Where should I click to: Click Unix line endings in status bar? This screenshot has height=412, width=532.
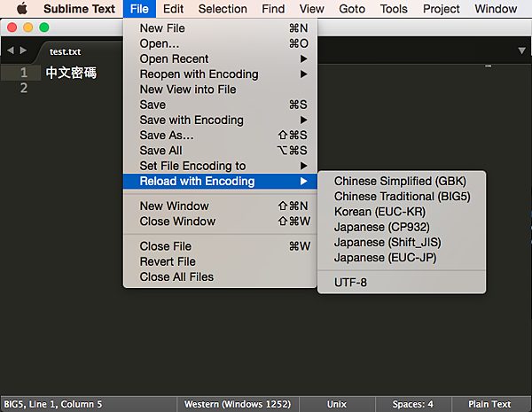tap(337, 404)
